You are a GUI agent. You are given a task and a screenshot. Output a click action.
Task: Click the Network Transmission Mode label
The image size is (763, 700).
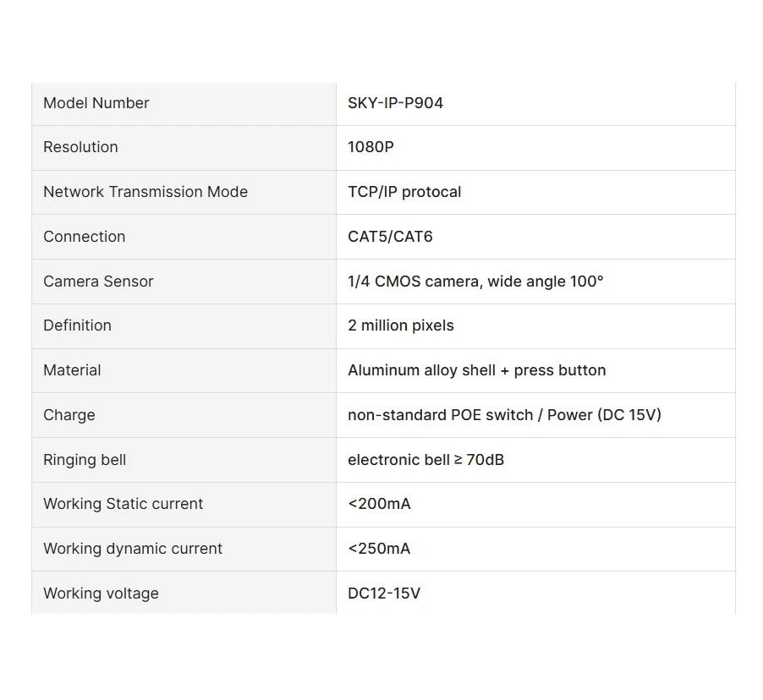[x=145, y=192]
